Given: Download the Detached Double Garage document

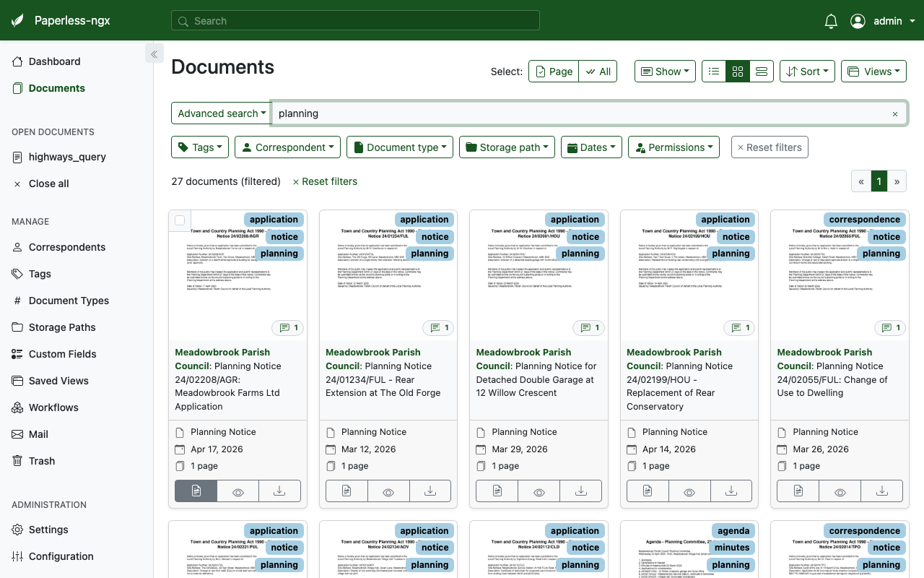Looking at the screenshot, I should coord(581,491).
